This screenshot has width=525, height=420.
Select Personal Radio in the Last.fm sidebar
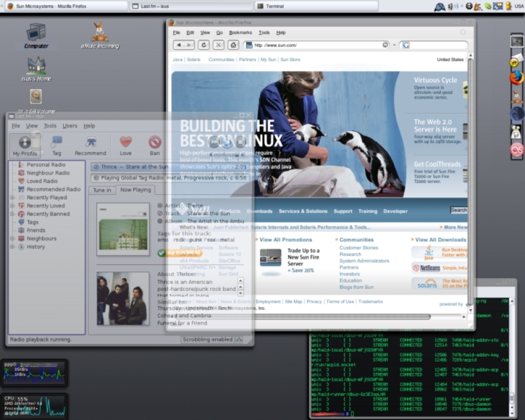point(46,164)
